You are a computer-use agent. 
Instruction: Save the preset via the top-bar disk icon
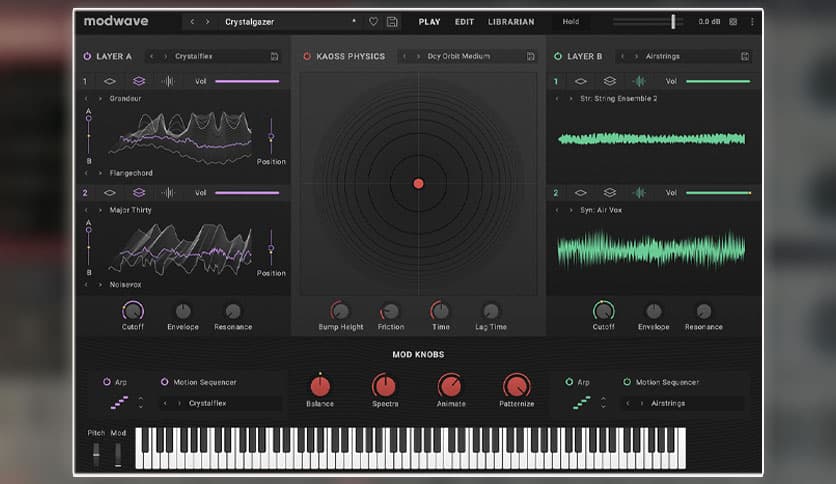coord(392,22)
